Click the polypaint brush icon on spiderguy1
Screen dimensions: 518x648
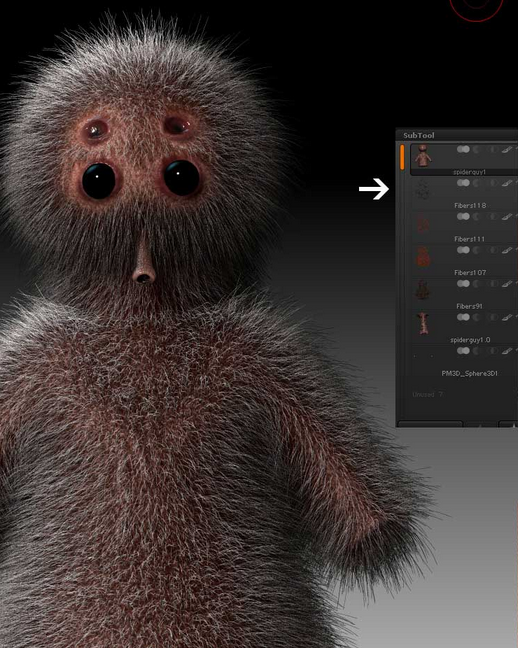pyautogui.click(x=507, y=150)
